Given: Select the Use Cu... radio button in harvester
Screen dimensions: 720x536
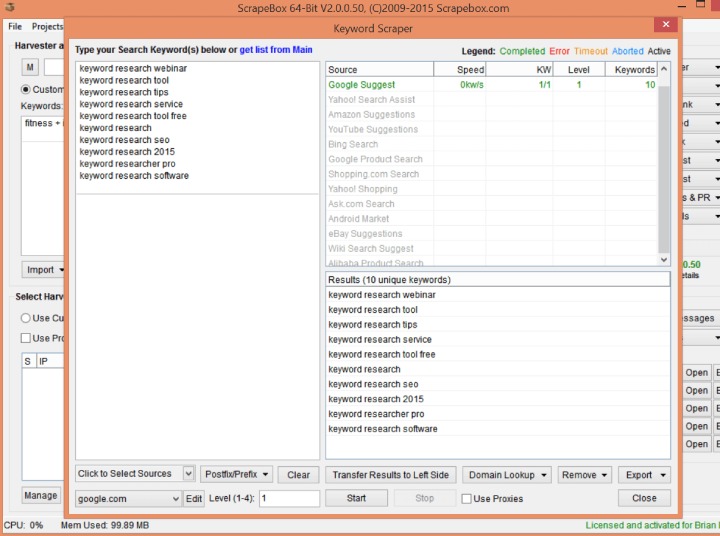Looking at the screenshot, I should (x=26, y=318).
